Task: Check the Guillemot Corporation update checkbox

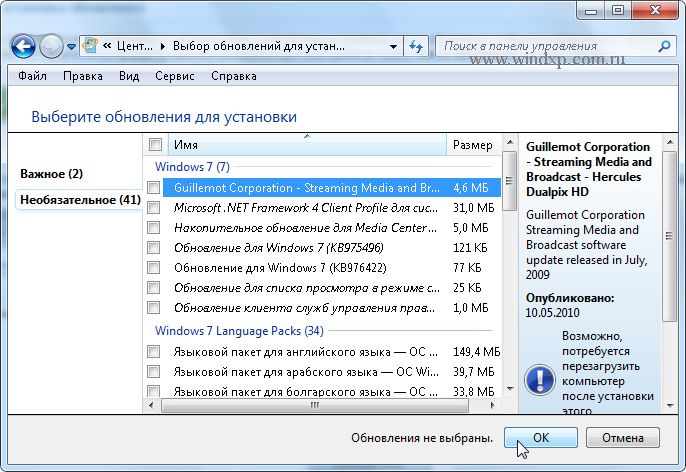Action: point(153,187)
